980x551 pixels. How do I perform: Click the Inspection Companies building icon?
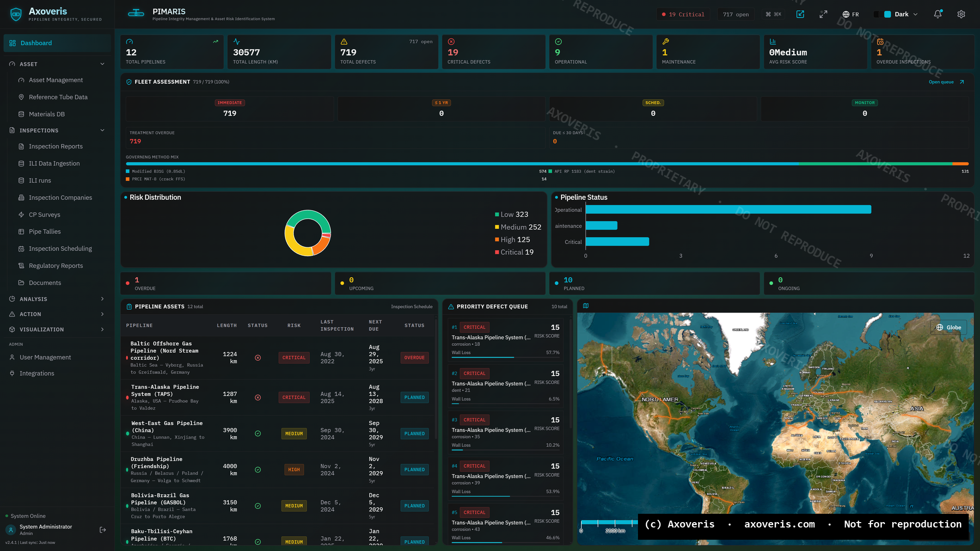pos(21,198)
